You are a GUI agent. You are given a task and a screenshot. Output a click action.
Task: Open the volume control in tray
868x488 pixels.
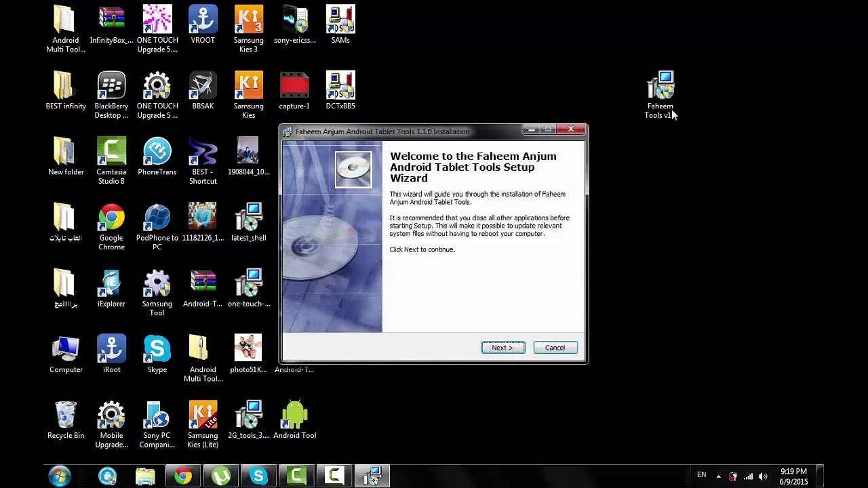(x=763, y=476)
